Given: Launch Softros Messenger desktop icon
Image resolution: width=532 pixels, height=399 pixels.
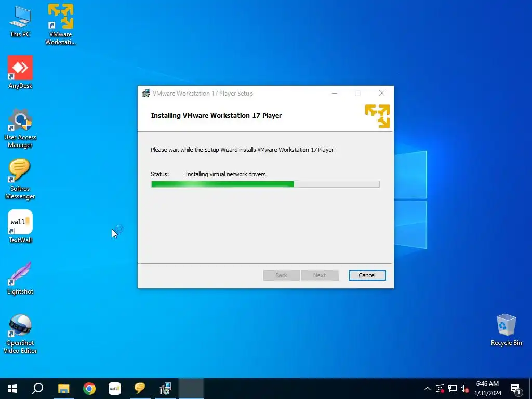Looking at the screenshot, I should tap(20, 179).
